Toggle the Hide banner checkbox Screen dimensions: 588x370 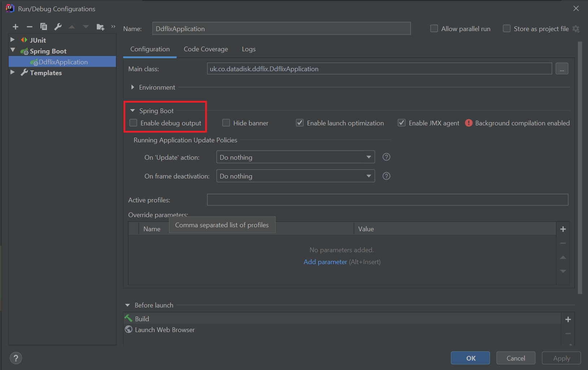(226, 123)
